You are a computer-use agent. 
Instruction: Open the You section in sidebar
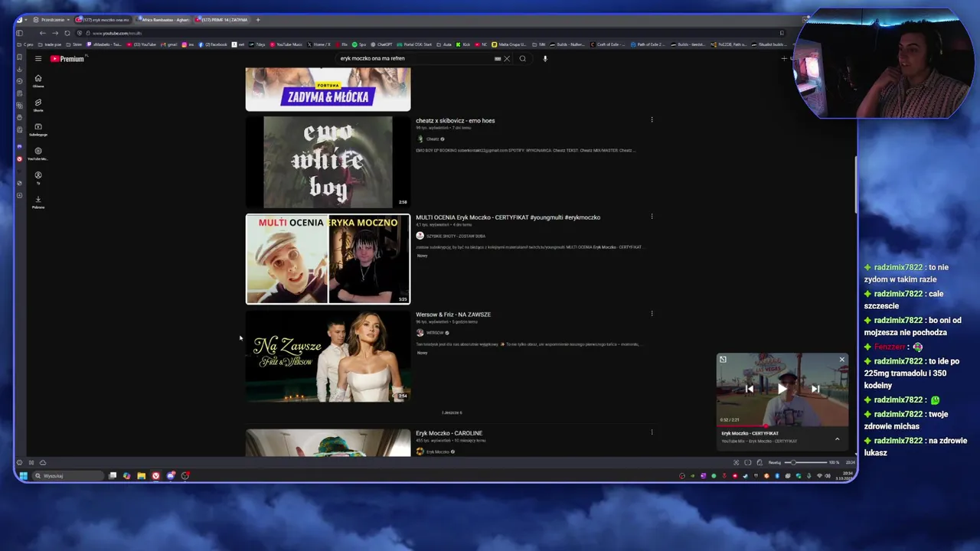(x=38, y=178)
